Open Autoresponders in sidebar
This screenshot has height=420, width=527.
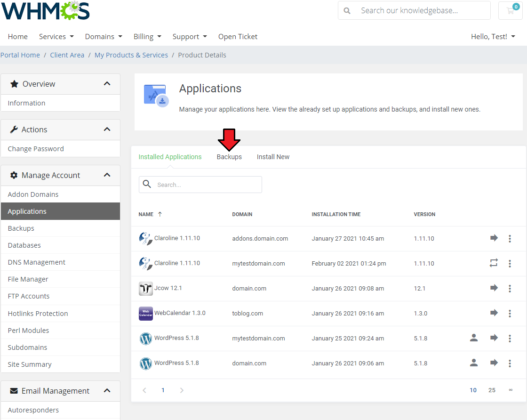pyautogui.click(x=61, y=410)
